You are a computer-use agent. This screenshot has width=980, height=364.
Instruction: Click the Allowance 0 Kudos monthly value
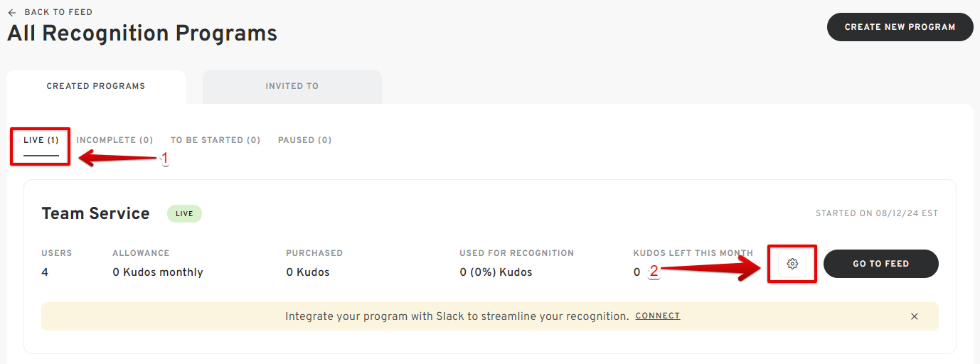tap(158, 272)
